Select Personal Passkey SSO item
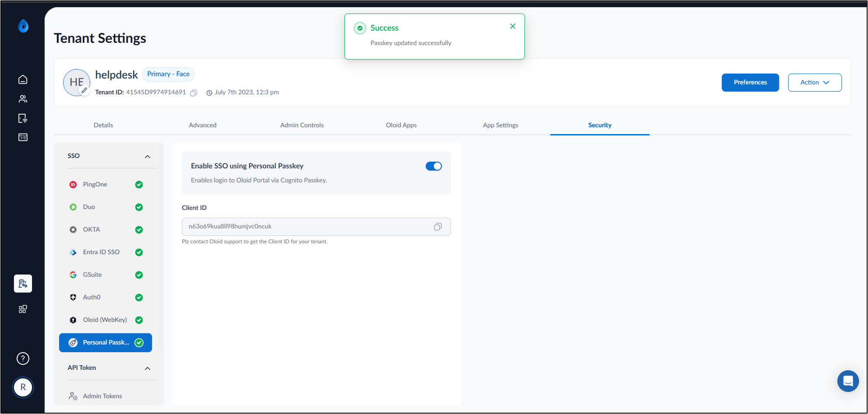Screen dimensions: 868x414 (x=106, y=343)
